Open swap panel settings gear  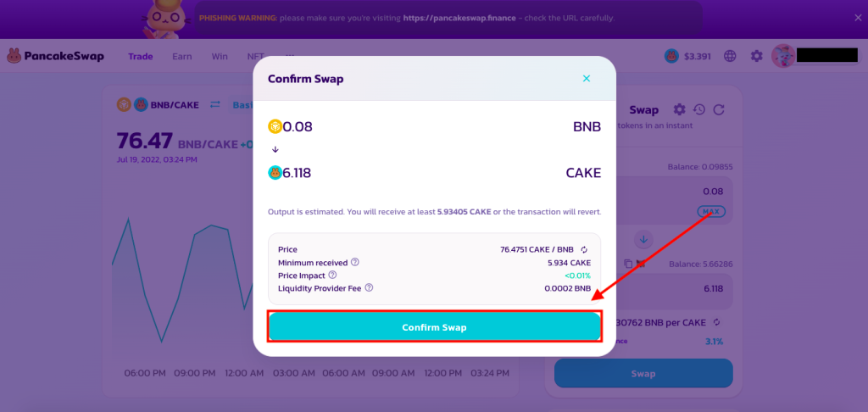(x=679, y=109)
